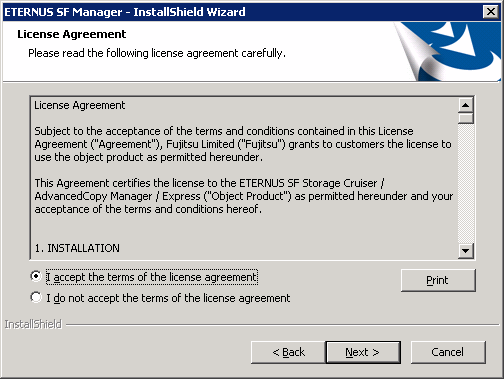The width and height of the screenshot is (504, 379).
Task: Cancel the installation wizard
Action: (448, 352)
